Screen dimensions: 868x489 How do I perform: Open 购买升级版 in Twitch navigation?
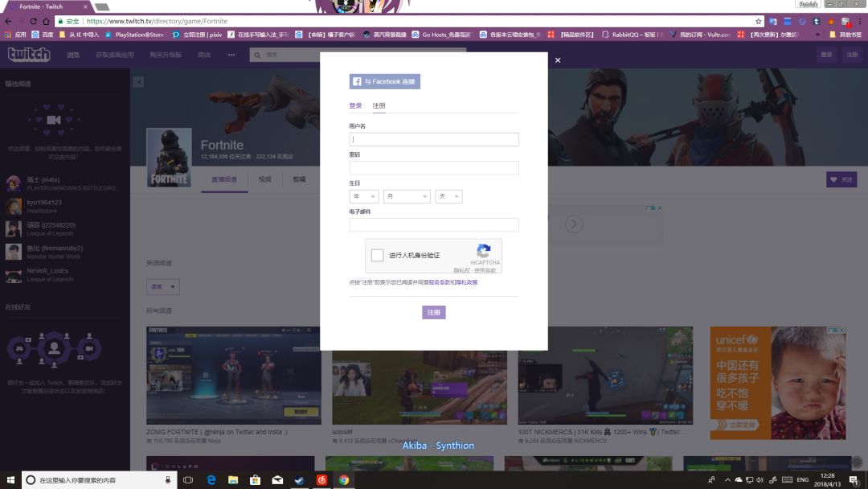(x=166, y=55)
